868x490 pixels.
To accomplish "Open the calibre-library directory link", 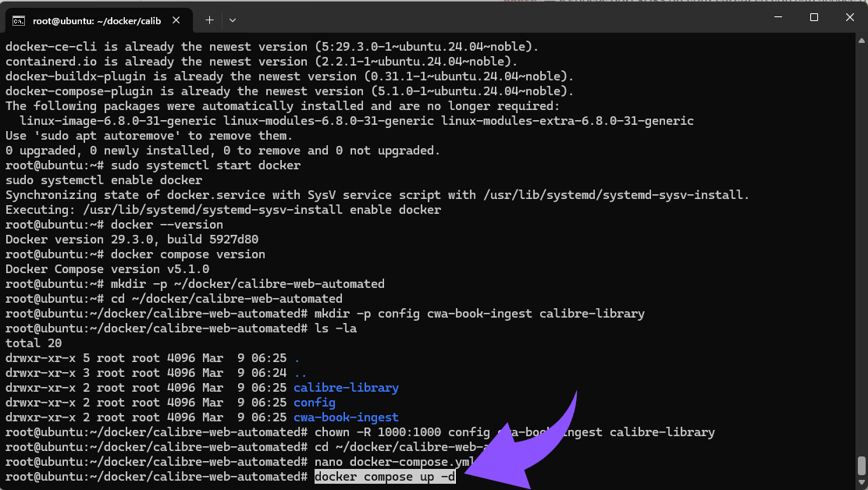I will (x=346, y=388).
